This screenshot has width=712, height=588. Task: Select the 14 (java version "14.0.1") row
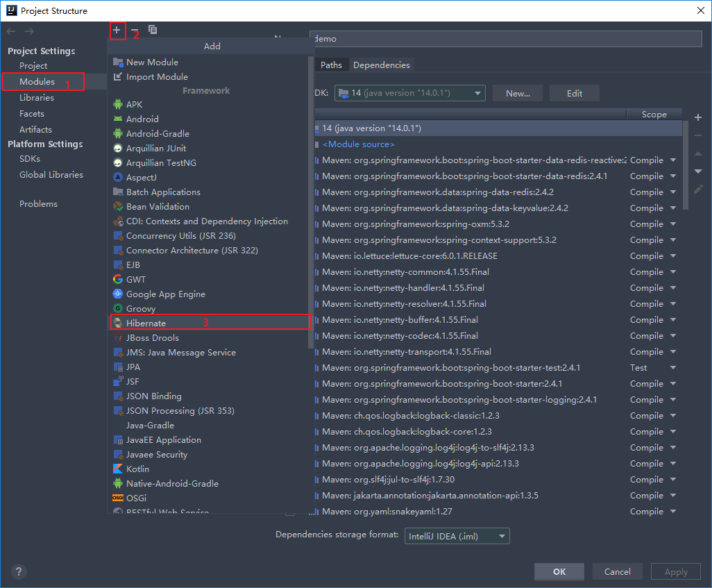(x=498, y=128)
